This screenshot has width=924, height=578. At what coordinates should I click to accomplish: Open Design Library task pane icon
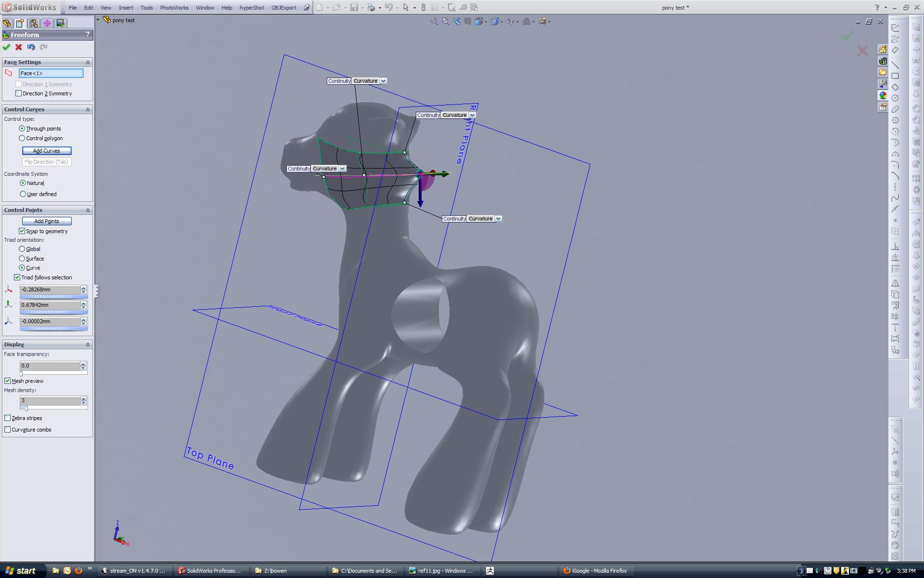883,61
